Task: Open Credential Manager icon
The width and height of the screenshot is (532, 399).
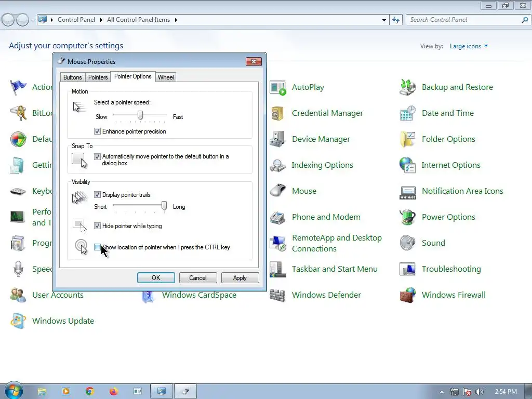Action: pyautogui.click(x=278, y=113)
